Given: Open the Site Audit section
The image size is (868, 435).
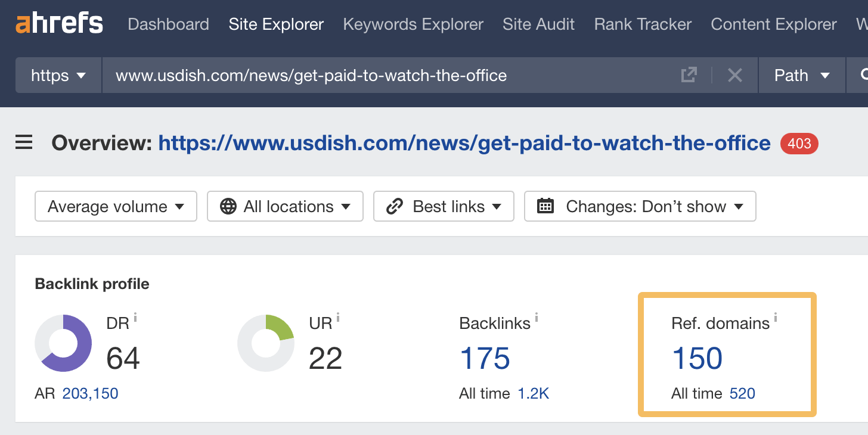Looking at the screenshot, I should [538, 24].
